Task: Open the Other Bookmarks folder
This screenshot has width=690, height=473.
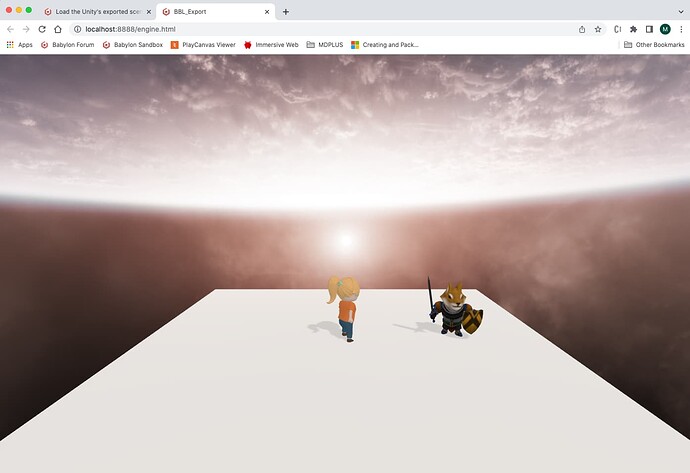Action: point(654,45)
